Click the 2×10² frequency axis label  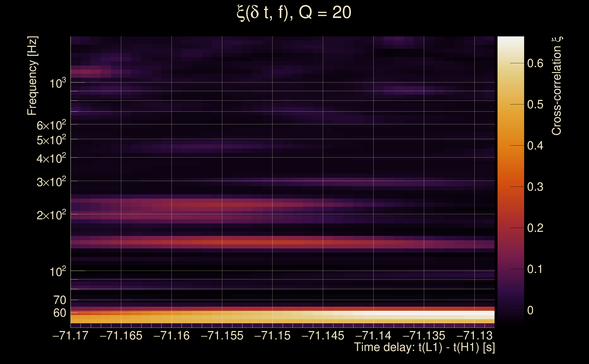[51, 215]
